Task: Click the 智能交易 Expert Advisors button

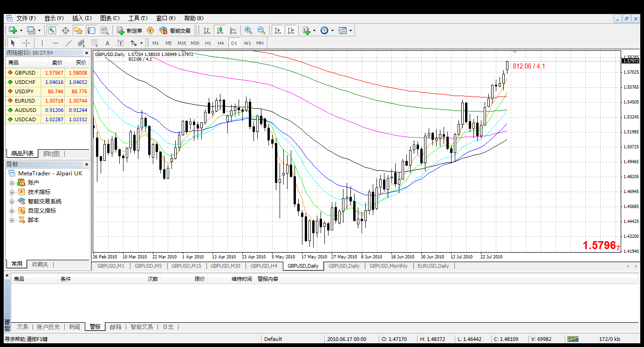Action: coord(175,31)
